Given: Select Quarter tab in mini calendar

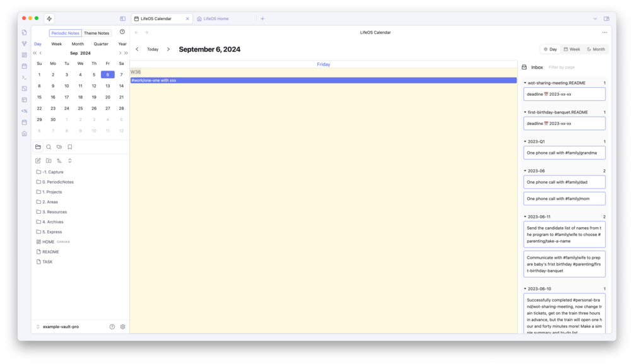Looking at the screenshot, I should pyautogui.click(x=101, y=44).
